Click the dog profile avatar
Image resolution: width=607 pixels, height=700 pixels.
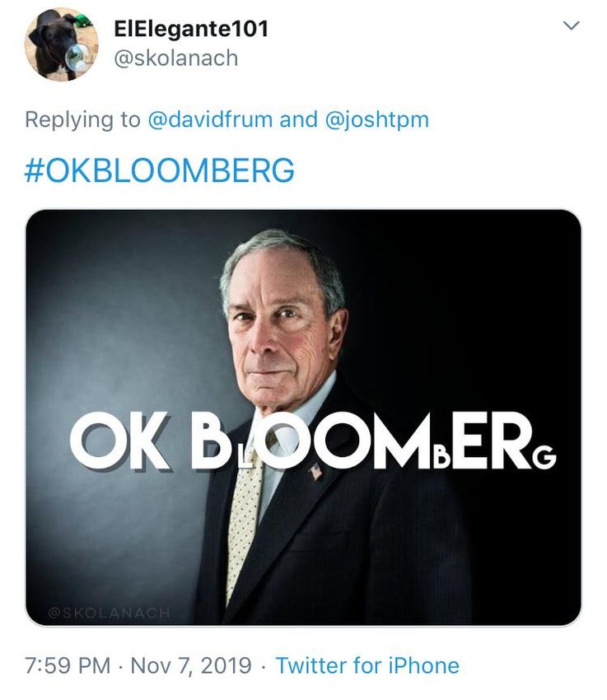point(62,44)
